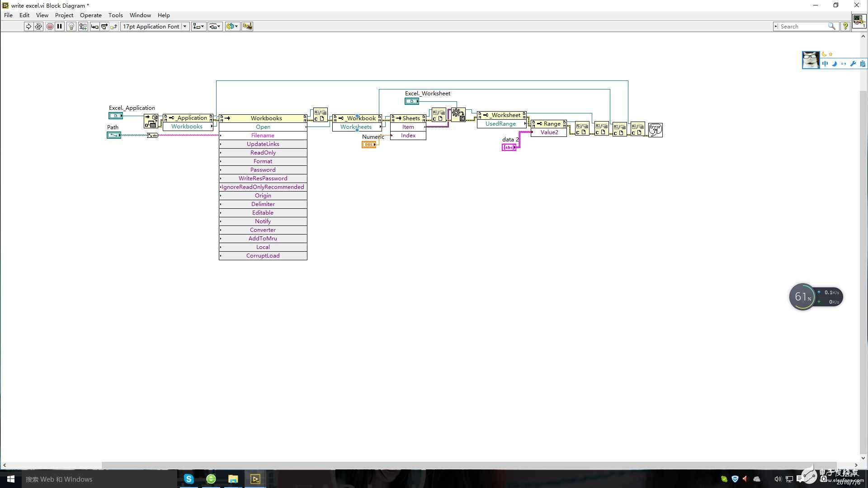Click the Step Into button
This screenshot has width=868, height=488.
coord(94,26)
